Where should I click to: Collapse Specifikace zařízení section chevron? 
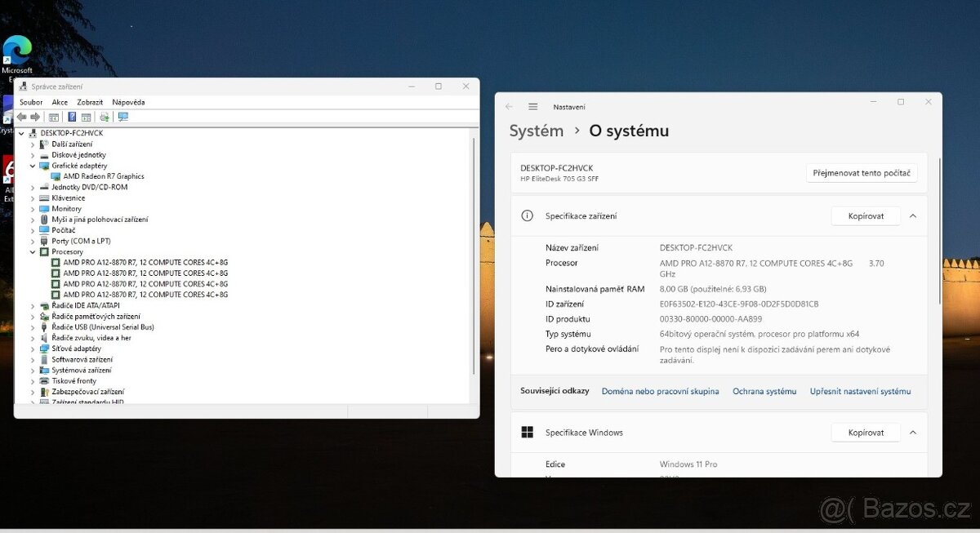[x=913, y=216]
